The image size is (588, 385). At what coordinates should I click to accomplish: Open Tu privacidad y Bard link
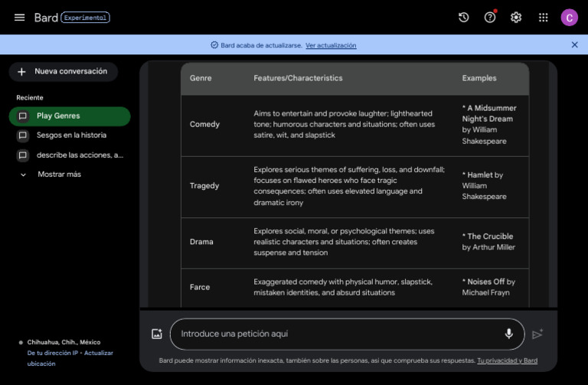[507, 361]
